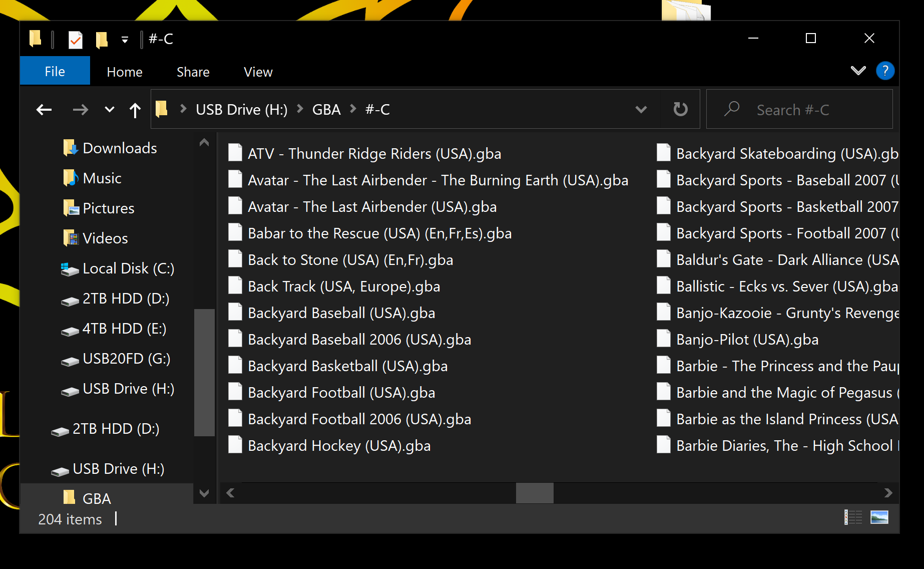Select Backyard Baseball (USA).gba file icon
Image resolution: width=924 pixels, height=569 pixels.
(x=235, y=312)
